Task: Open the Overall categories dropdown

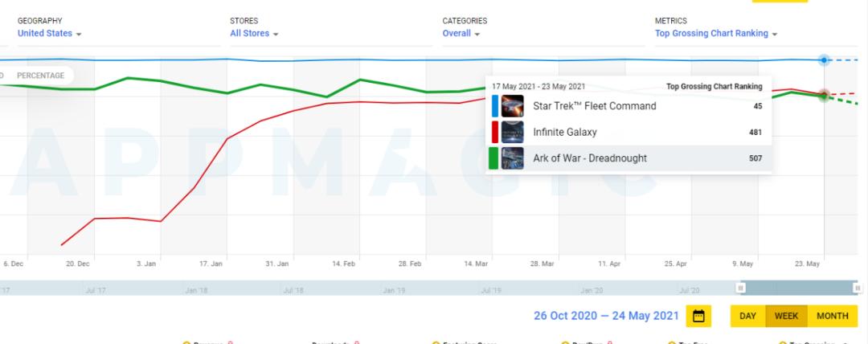Action: point(461,34)
